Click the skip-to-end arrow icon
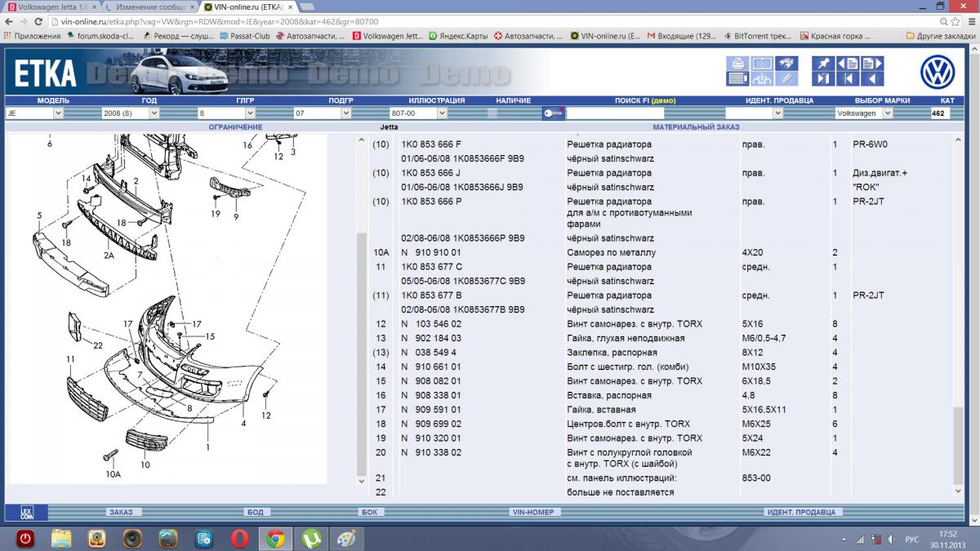Viewport: 980px width, 551px height. [822, 78]
